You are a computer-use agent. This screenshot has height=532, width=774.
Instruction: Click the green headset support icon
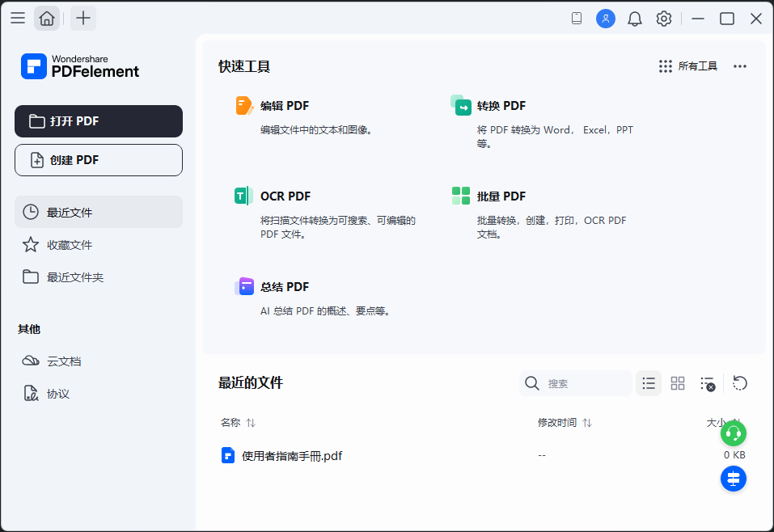click(x=733, y=433)
